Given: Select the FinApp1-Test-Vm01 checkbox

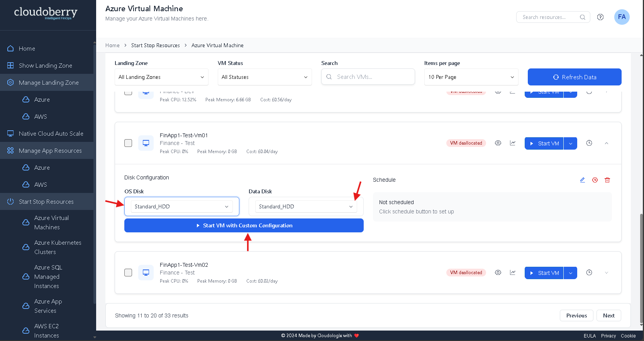Looking at the screenshot, I should tap(128, 143).
